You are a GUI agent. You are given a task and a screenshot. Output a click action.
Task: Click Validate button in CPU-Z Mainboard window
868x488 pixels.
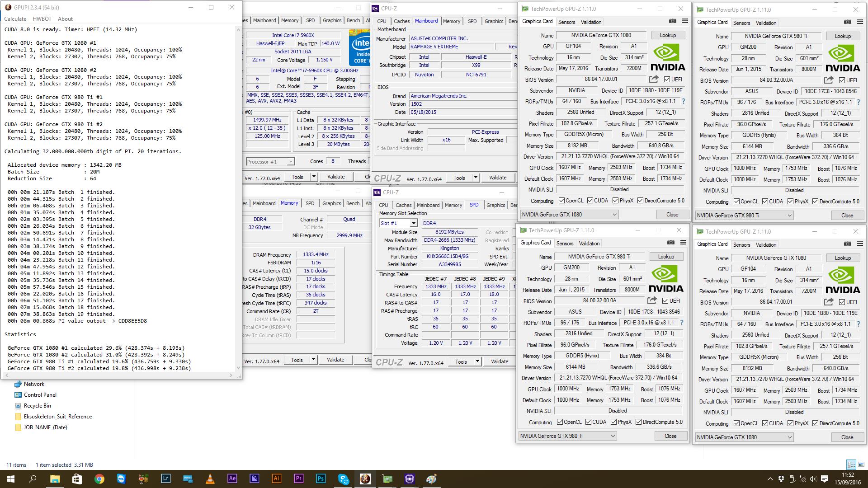point(498,178)
